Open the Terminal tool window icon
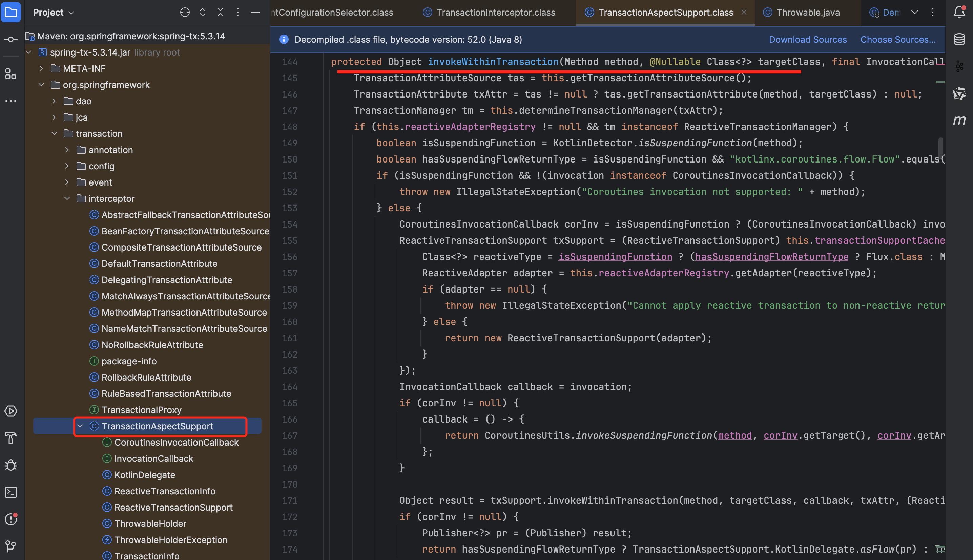 coord(11,492)
